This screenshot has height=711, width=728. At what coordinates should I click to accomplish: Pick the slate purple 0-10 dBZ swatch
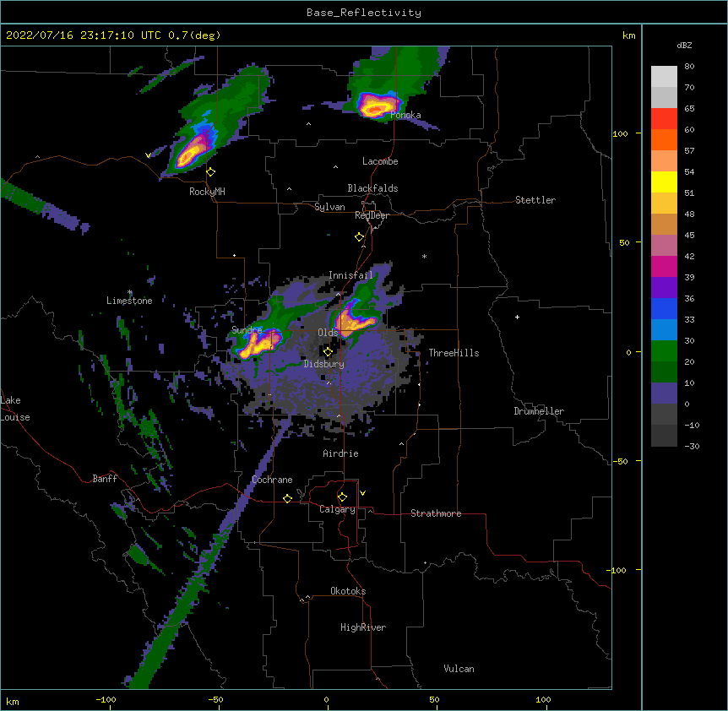tap(664, 393)
